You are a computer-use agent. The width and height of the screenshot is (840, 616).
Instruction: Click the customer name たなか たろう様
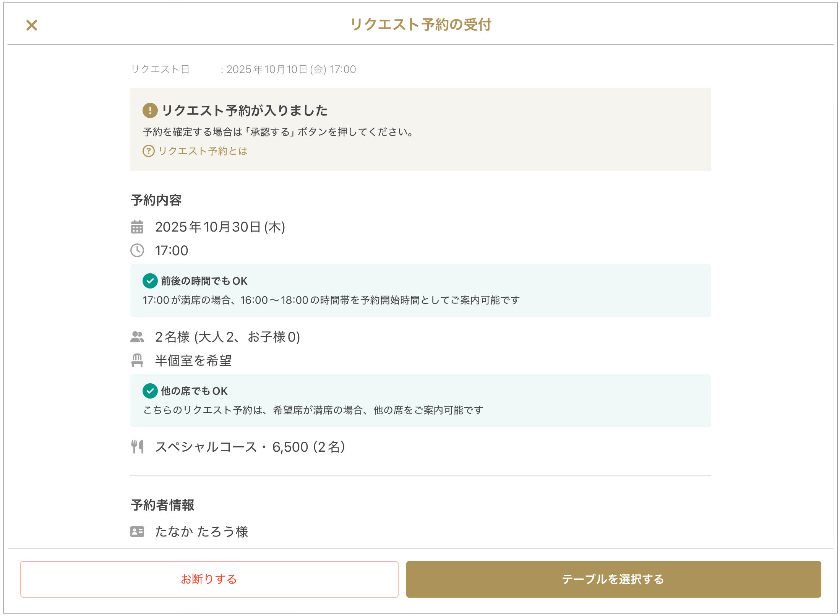click(x=201, y=532)
